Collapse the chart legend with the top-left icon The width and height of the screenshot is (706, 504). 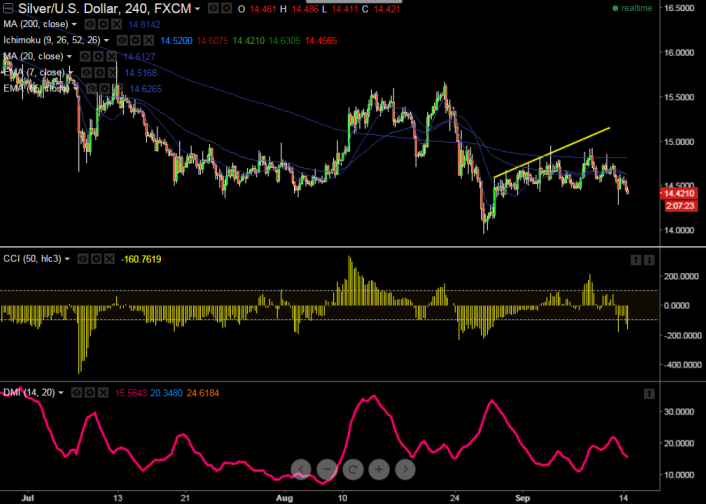pyautogui.click(x=8, y=8)
